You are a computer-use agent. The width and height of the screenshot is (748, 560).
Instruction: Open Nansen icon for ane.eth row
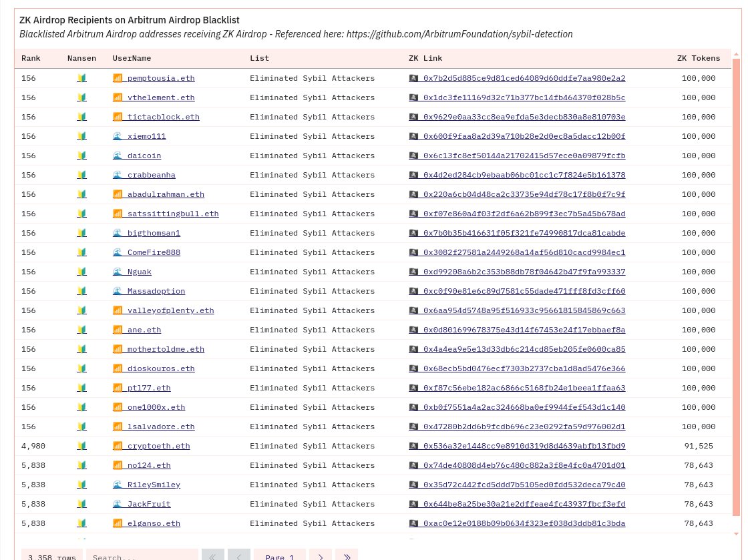(82, 330)
